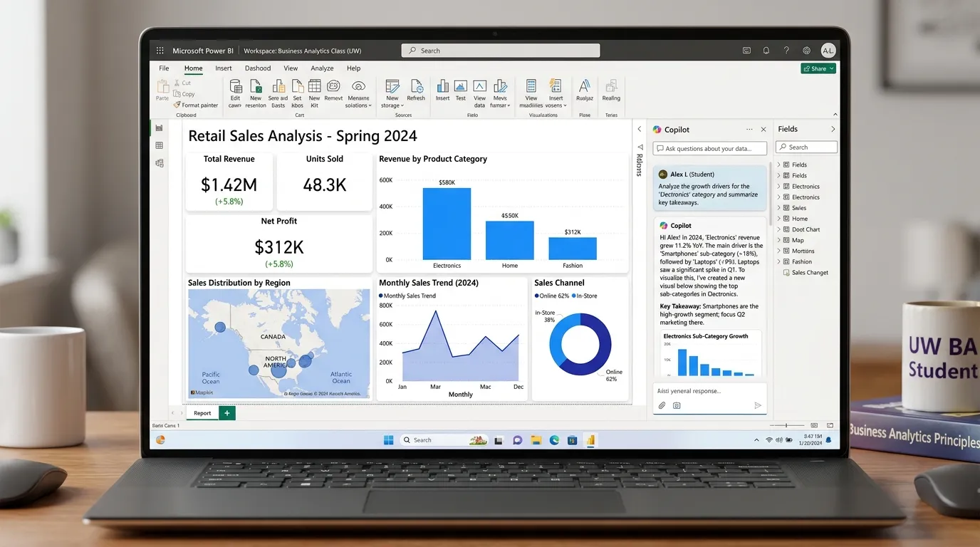Screen dimensions: 980x547
Task: Click the green Share button
Action: 818,68
